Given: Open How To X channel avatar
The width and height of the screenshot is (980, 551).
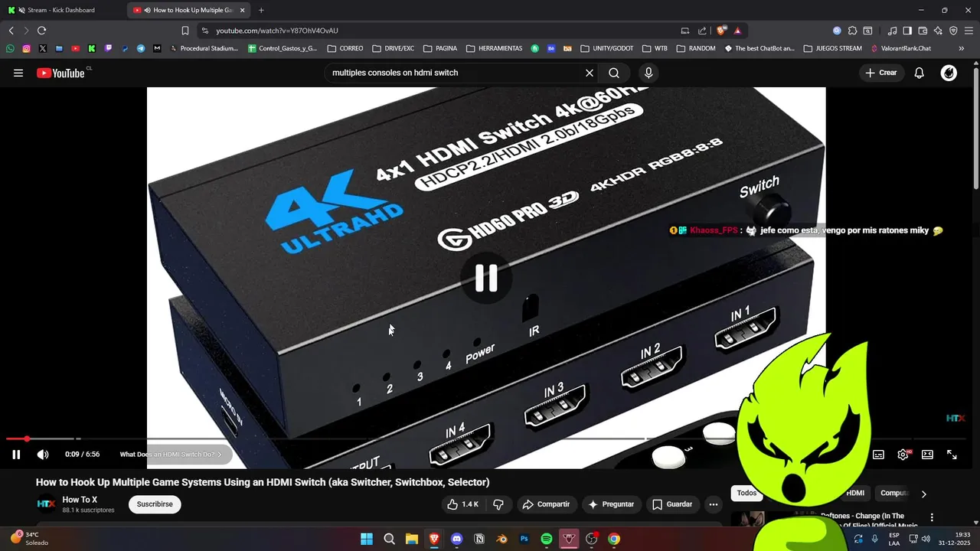Looking at the screenshot, I should pyautogui.click(x=46, y=504).
